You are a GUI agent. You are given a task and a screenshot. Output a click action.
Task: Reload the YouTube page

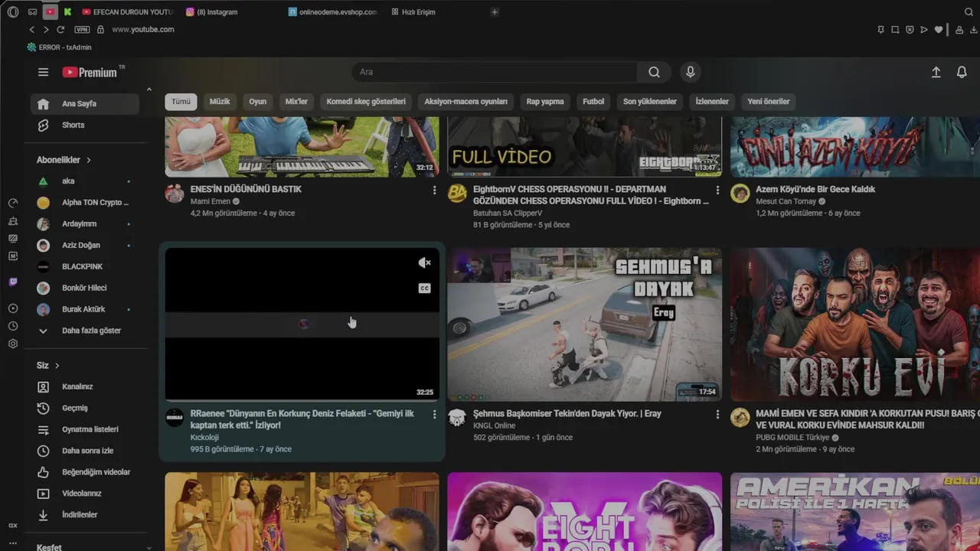click(x=60, y=29)
